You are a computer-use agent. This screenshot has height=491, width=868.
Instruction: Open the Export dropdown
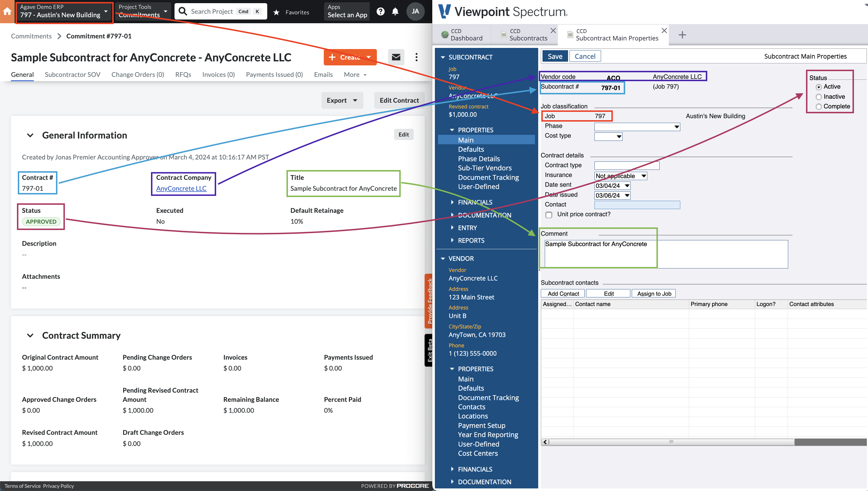pyautogui.click(x=342, y=100)
